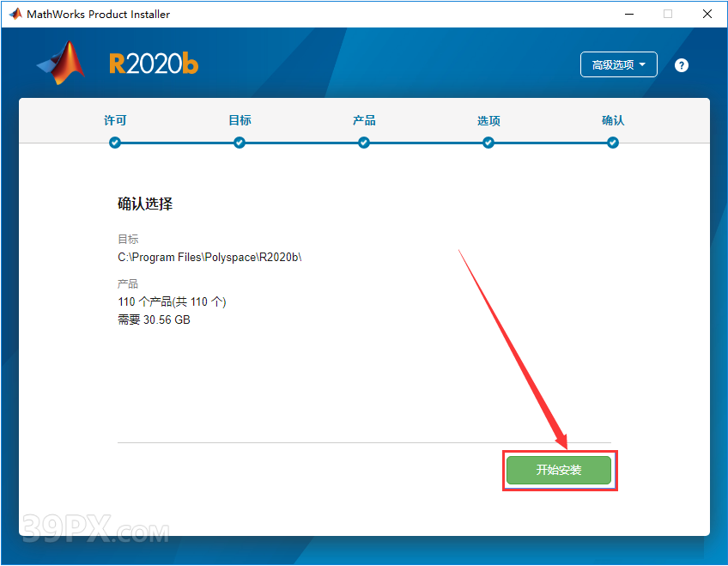Open the 高级选项 dropdown
This screenshot has height=566, width=728.
618,64
